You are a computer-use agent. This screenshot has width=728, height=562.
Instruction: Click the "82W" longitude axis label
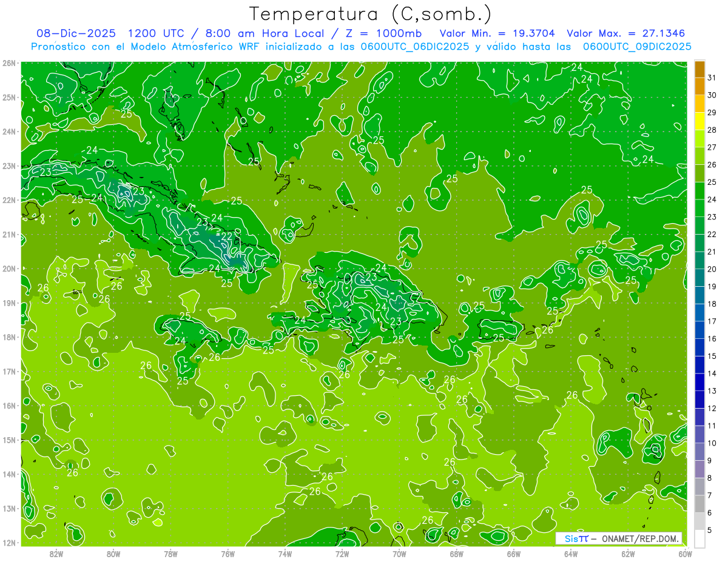[x=56, y=554]
